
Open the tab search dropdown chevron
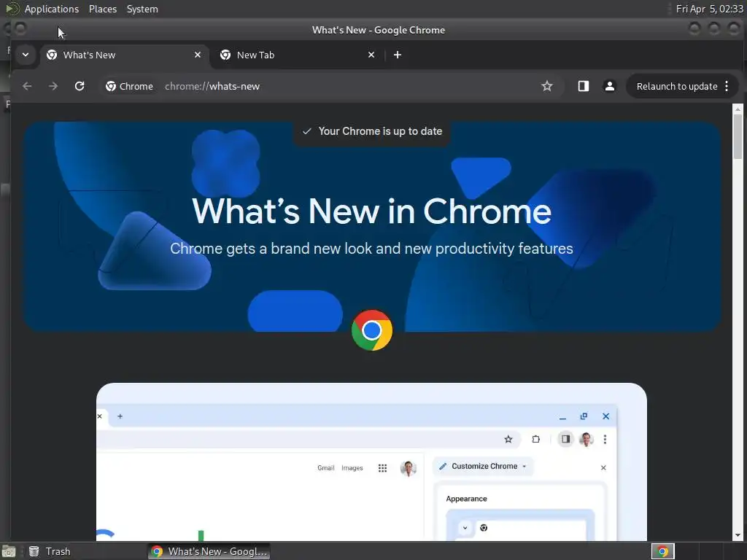tap(26, 55)
